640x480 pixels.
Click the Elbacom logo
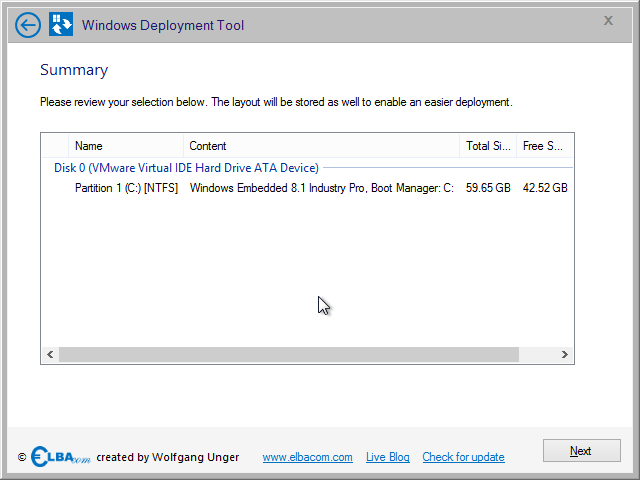[x=60, y=456]
